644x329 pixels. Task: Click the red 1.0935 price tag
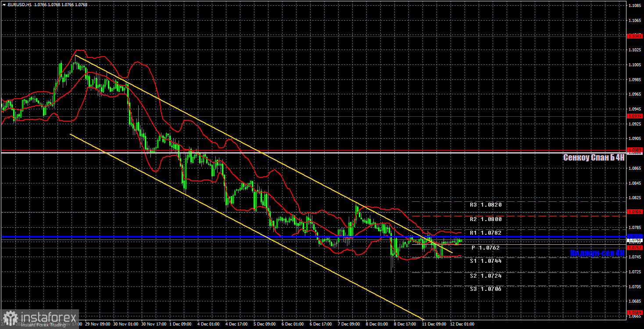(635, 116)
